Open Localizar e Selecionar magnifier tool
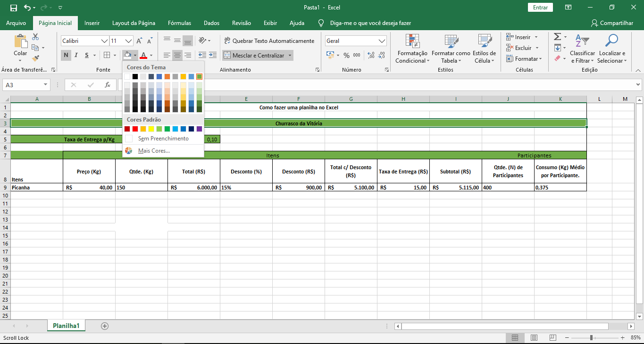This screenshot has height=344, width=644. click(611, 41)
